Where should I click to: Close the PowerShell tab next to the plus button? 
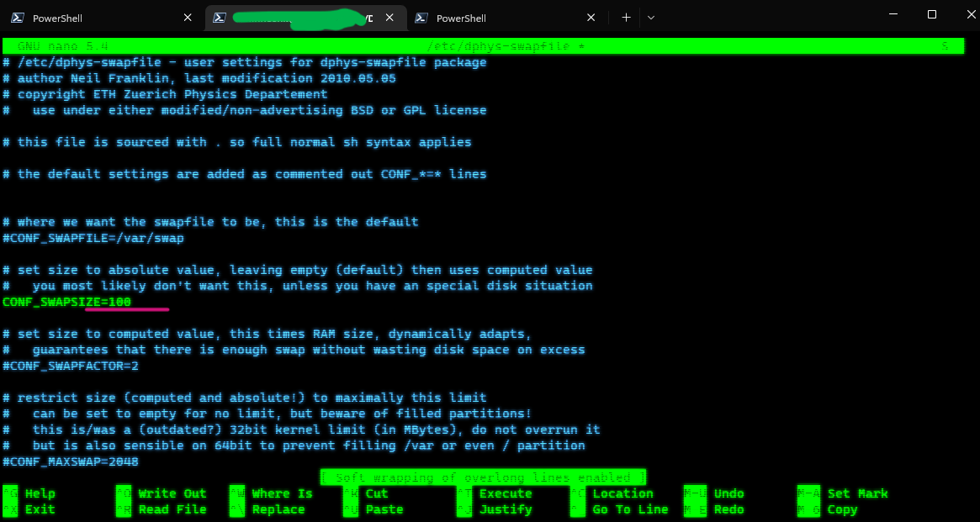591,18
